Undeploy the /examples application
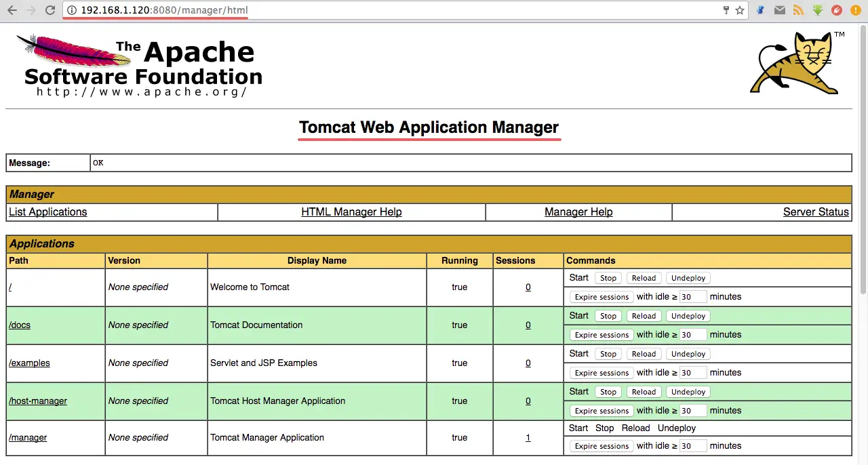This screenshot has width=868, height=465. (x=688, y=354)
